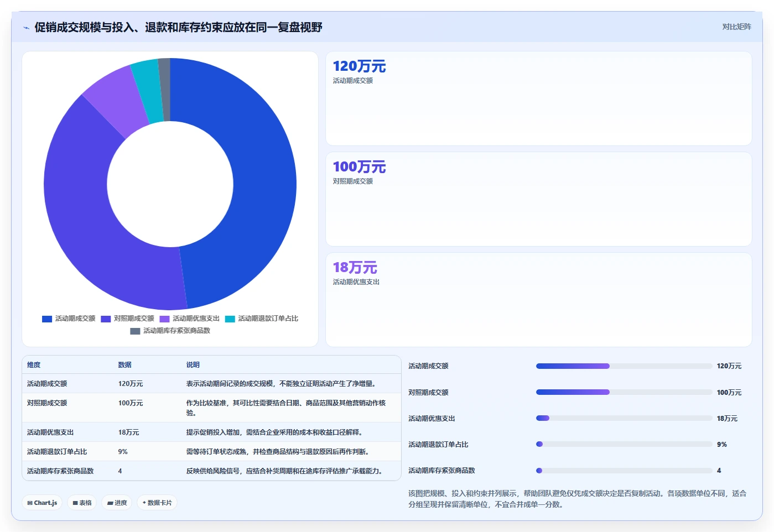
Task: Click the 120万元 value beside progress bar
Action: (729, 366)
